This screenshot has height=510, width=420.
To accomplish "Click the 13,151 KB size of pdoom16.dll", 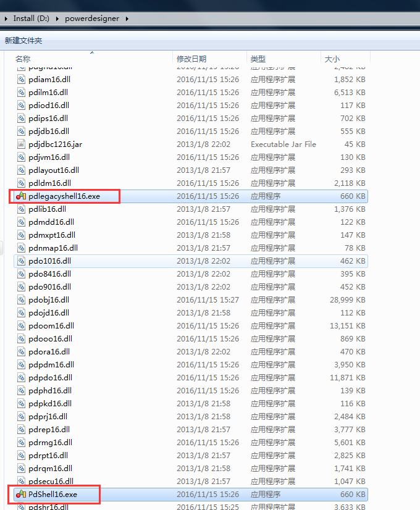I will click(348, 326).
